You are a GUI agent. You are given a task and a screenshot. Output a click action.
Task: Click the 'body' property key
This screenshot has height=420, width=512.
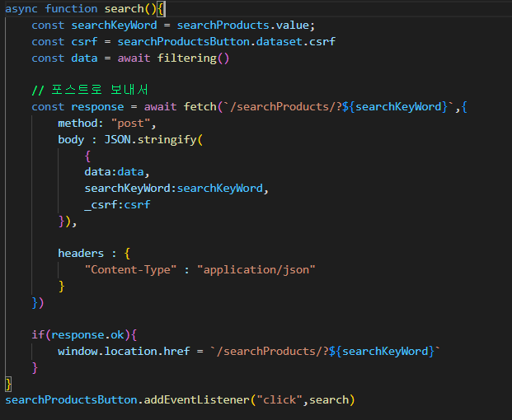click(71, 139)
